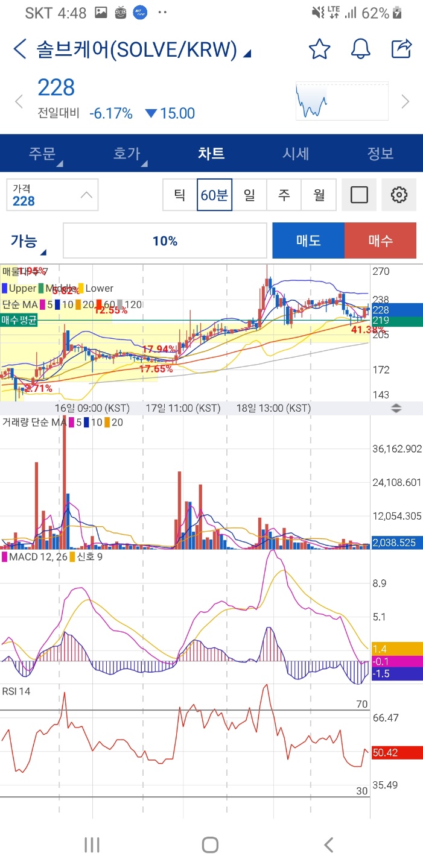423x868 pixels.
Task: Open price alert bell icon
Action: tap(361, 49)
